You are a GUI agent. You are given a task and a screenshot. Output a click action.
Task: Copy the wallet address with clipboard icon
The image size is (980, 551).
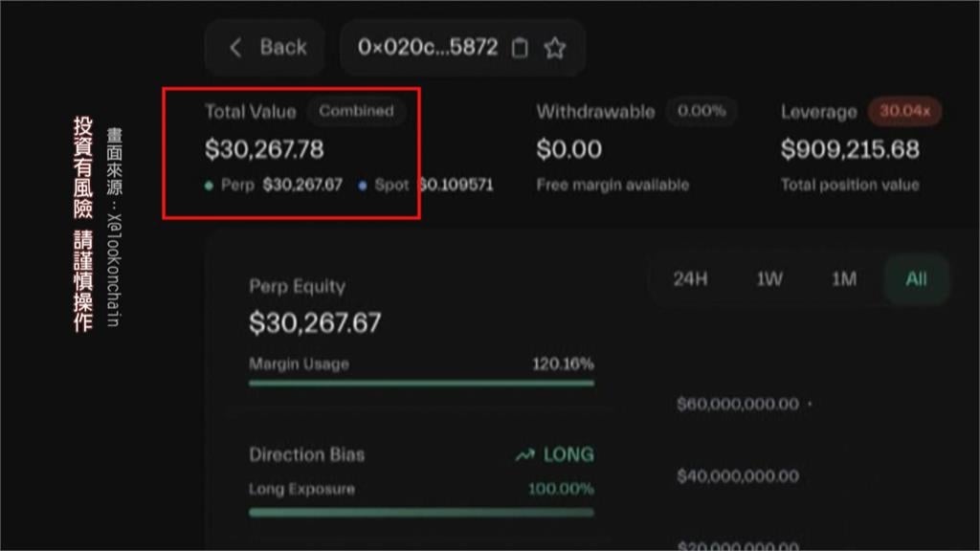(520, 48)
